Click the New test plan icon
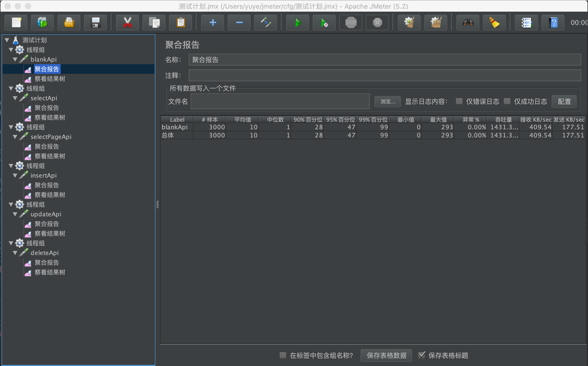Viewport: 588px width, 366px height. (16, 23)
